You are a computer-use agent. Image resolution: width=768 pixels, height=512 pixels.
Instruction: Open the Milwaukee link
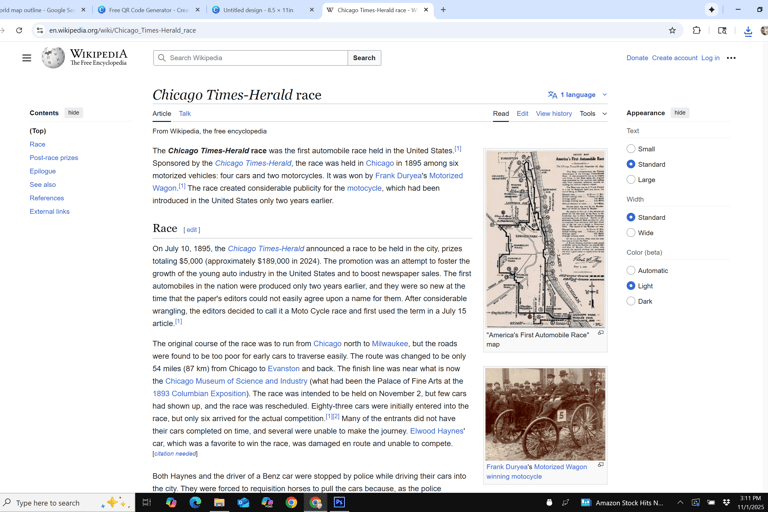(389, 343)
